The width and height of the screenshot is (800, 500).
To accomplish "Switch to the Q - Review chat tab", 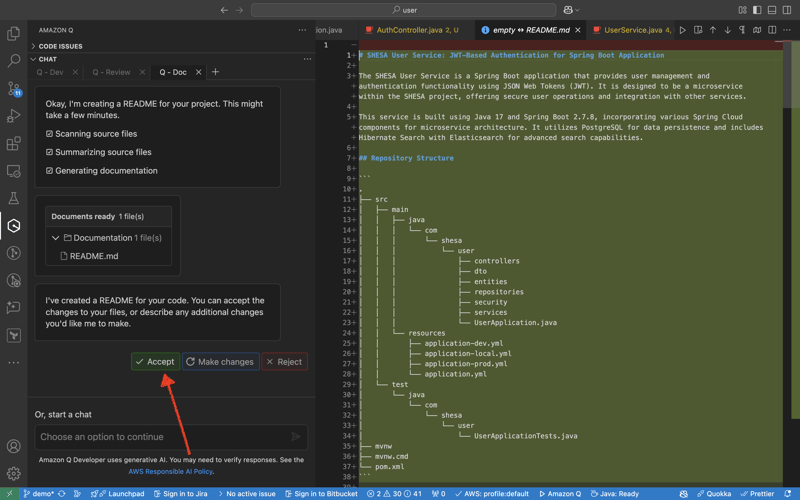I will [111, 72].
